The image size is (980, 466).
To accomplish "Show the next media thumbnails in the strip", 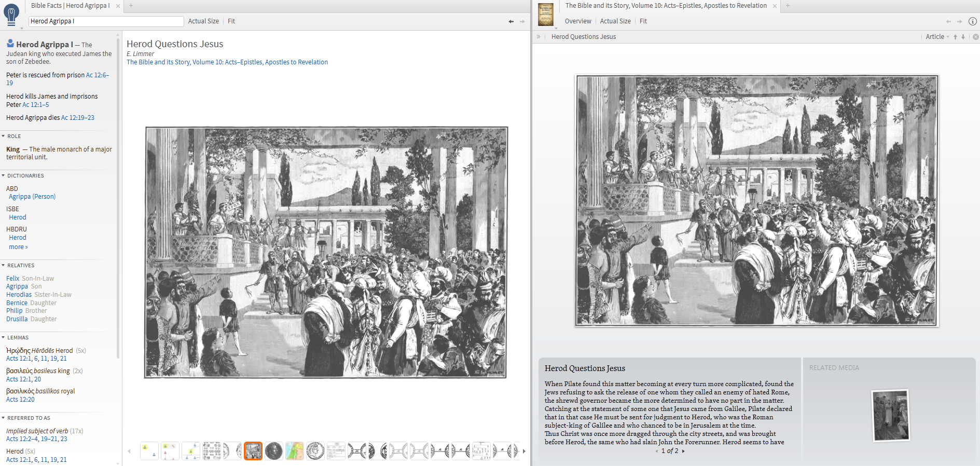I will [x=524, y=451].
